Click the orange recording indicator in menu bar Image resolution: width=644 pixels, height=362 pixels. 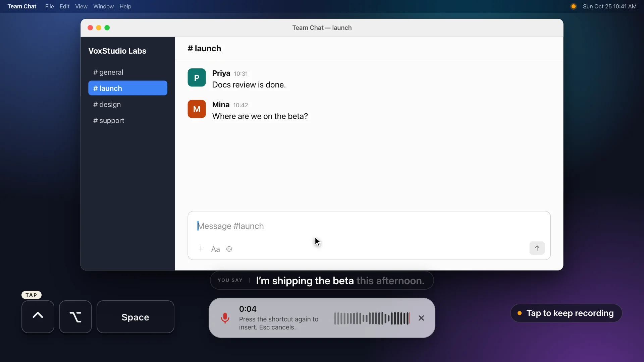tap(574, 6)
